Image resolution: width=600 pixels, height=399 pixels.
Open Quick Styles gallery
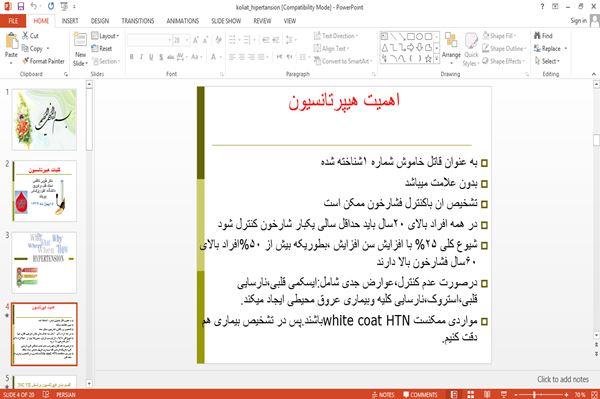471,50
